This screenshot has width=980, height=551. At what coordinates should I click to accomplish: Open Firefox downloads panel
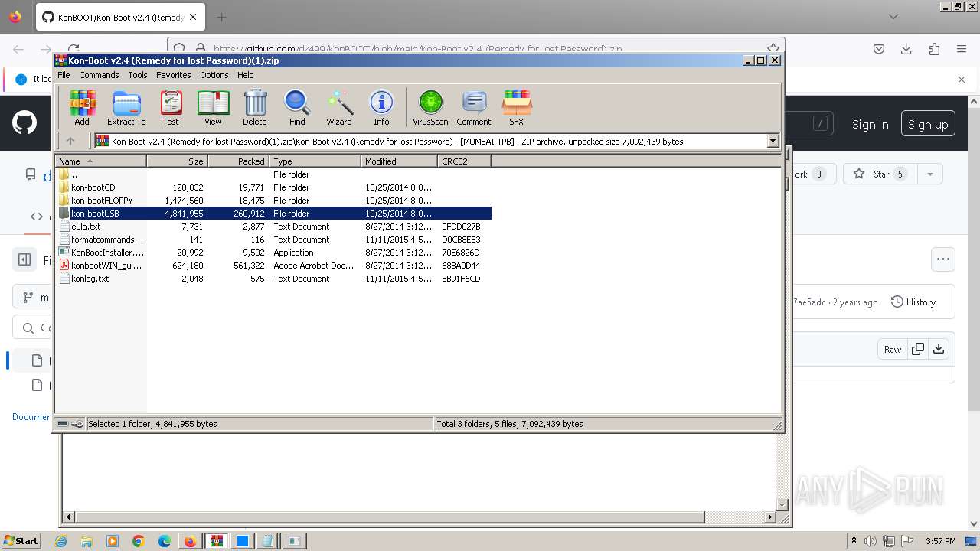click(906, 49)
